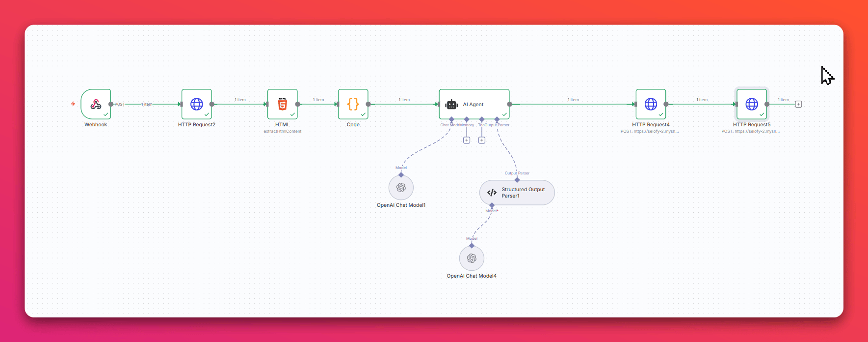Click the HTTP Request2 output connector dot
The width and height of the screenshot is (868, 342).
[212, 104]
